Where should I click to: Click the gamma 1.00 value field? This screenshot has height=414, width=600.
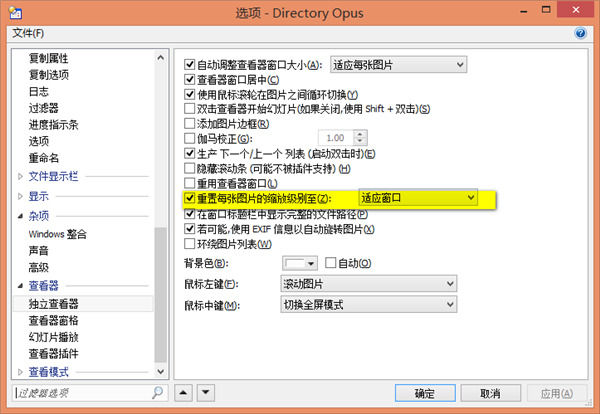tap(336, 138)
